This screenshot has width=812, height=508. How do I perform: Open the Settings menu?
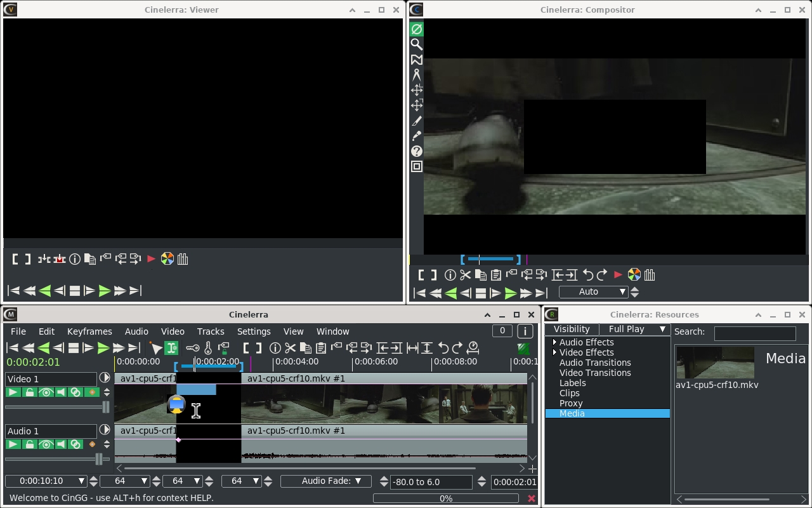254,331
